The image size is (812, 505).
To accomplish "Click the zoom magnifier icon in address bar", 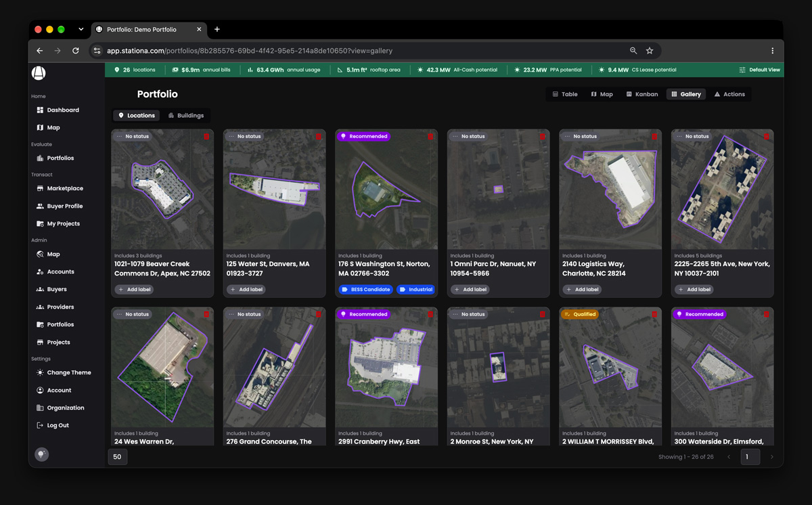I will click(633, 51).
